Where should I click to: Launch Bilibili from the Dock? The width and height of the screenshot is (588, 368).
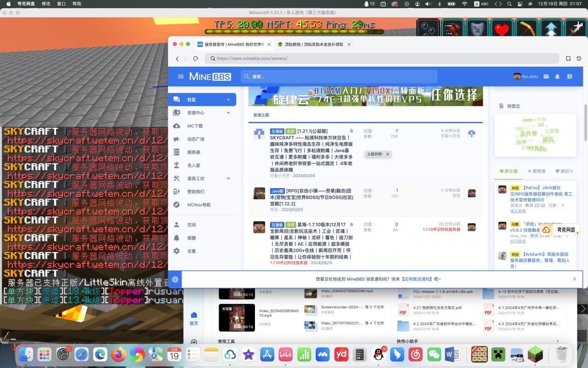pos(286,354)
